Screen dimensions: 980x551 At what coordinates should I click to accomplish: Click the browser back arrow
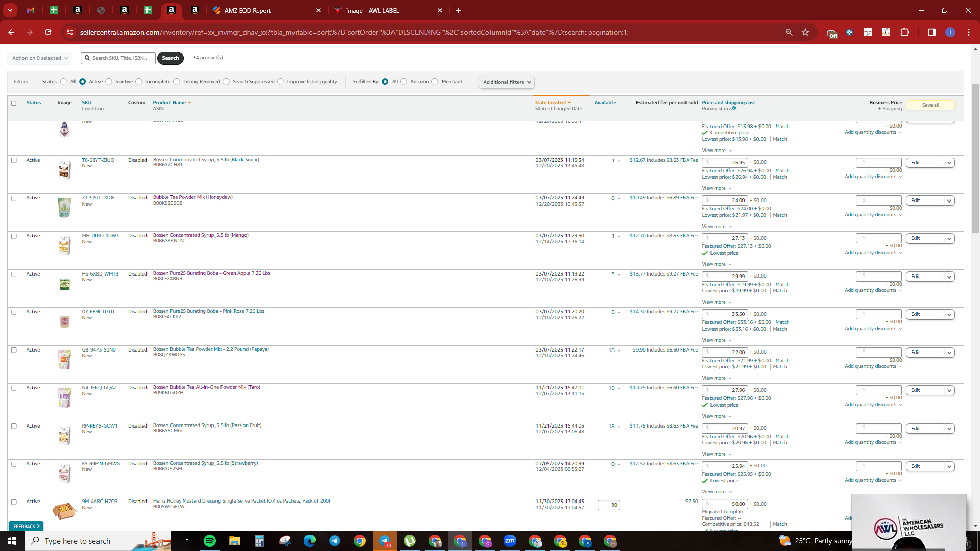[x=11, y=32]
